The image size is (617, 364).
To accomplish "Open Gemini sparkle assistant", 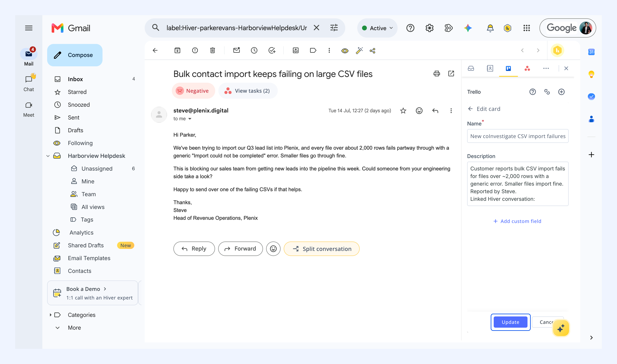I will 468,28.
